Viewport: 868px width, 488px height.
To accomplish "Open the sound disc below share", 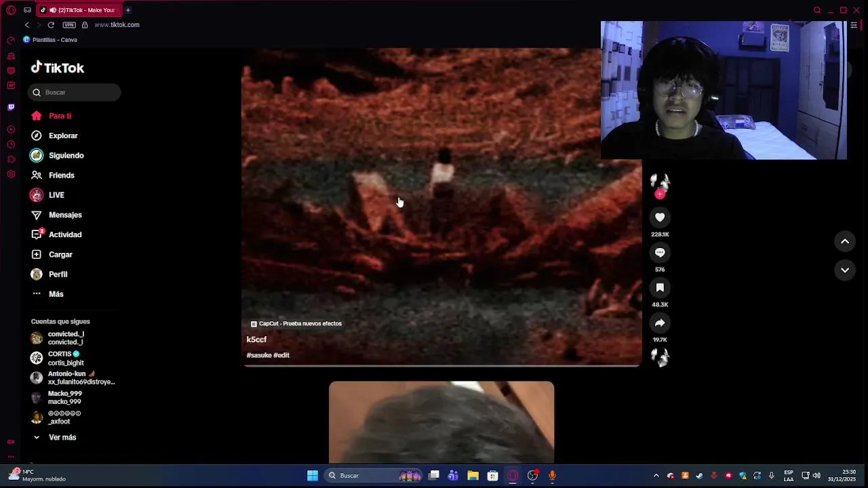I will [x=660, y=357].
